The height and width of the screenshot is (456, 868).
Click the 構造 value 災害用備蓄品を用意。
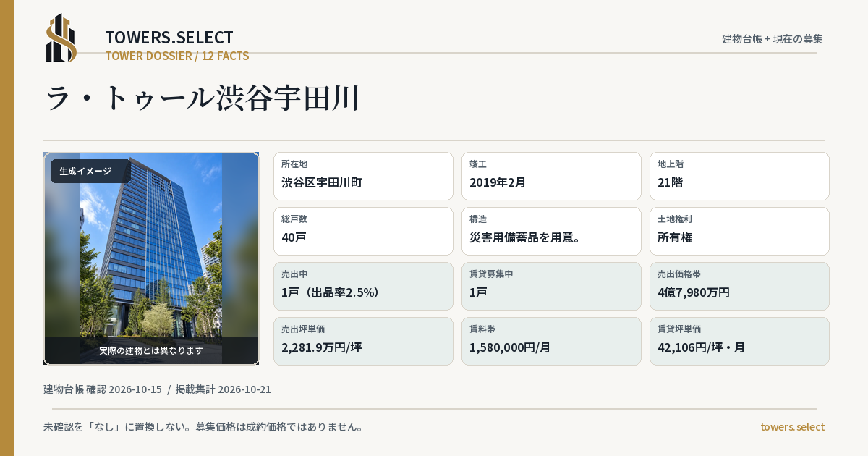(x=525, y=237)
